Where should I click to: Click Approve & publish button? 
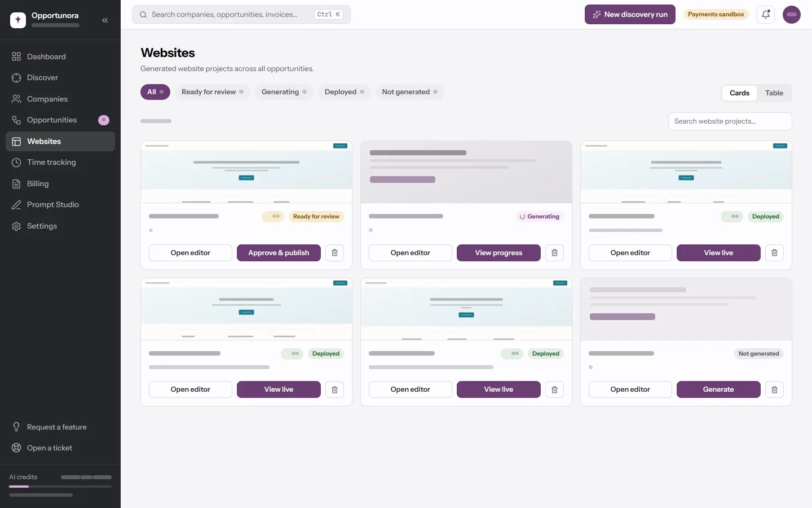tap(279, 253)
